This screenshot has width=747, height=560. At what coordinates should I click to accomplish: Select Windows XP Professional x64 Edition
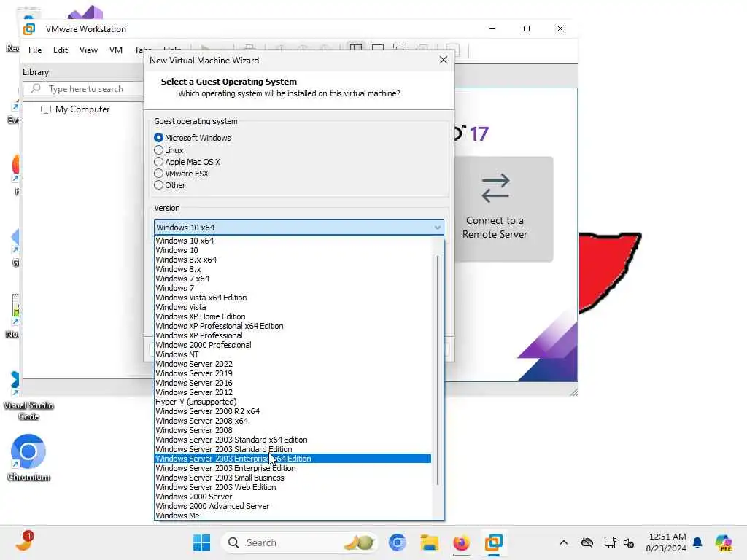(293, 326)
